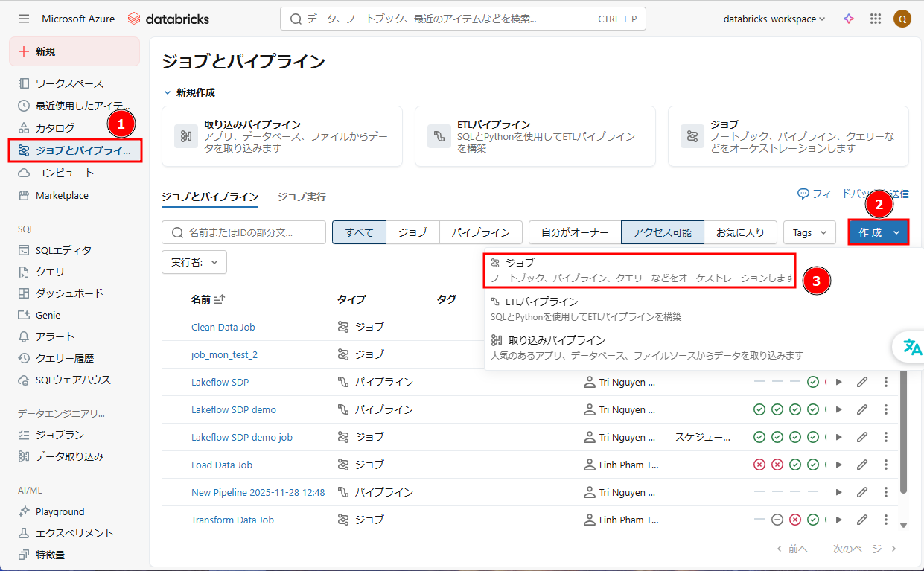Toggle the お気に入り filter
This screenshot has height=571, width=924.
click(740, 232)
